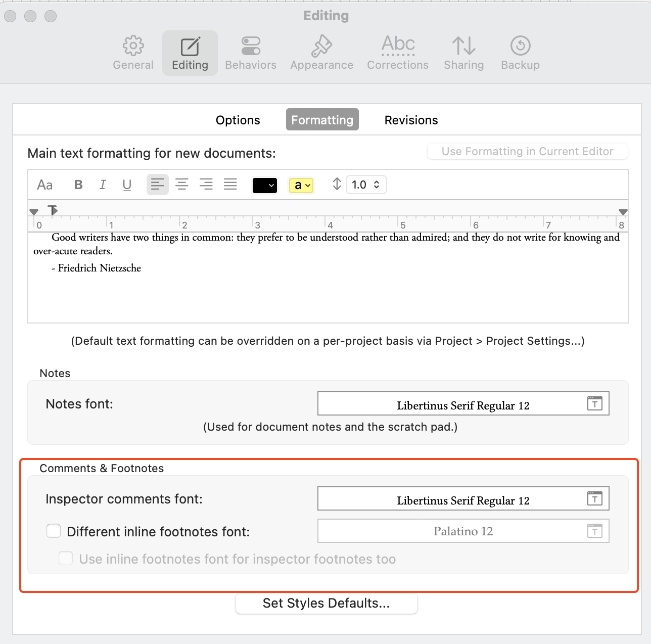Click the right margin marker on ruler

(623, 212)
